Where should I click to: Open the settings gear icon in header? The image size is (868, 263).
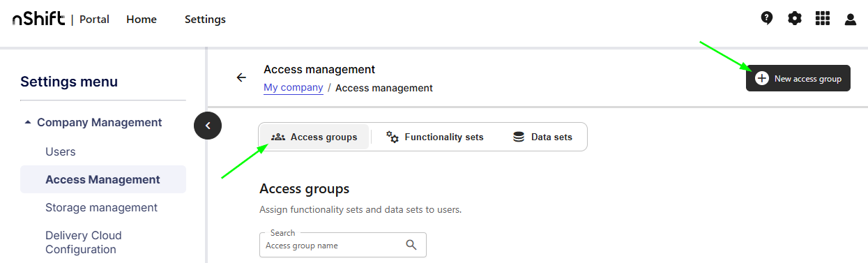click(795, 19)
